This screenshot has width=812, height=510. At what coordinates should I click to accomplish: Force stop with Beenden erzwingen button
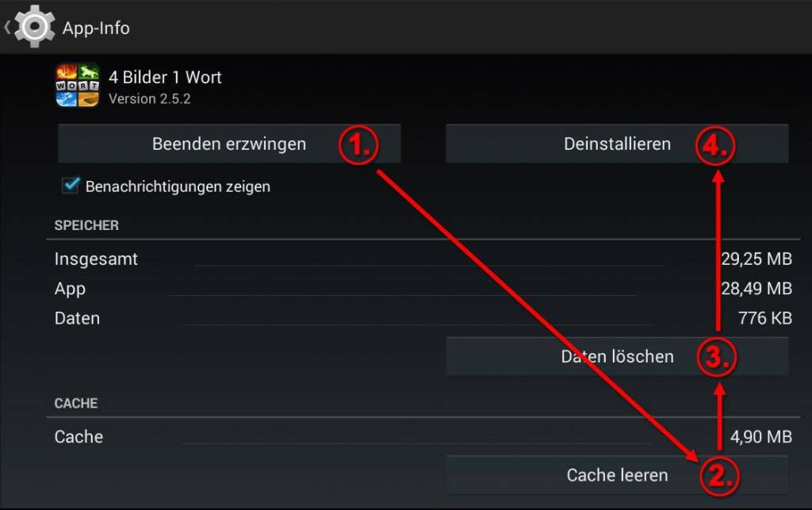[x=229, y=144]
